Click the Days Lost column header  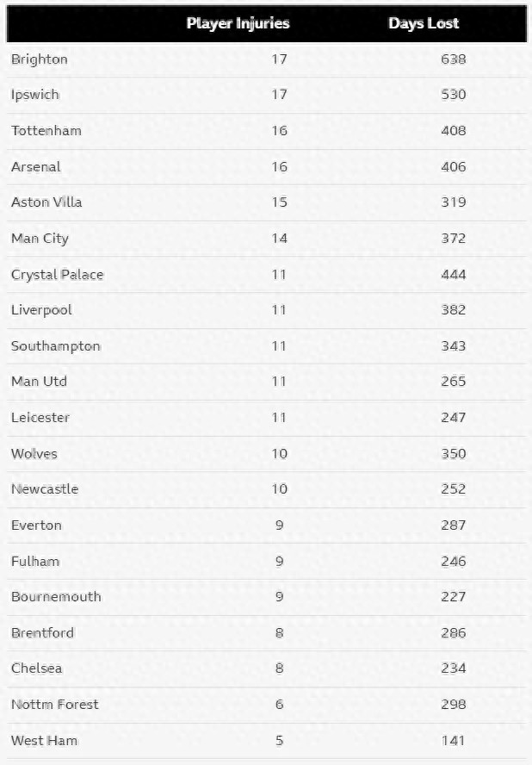pos(424,23)
